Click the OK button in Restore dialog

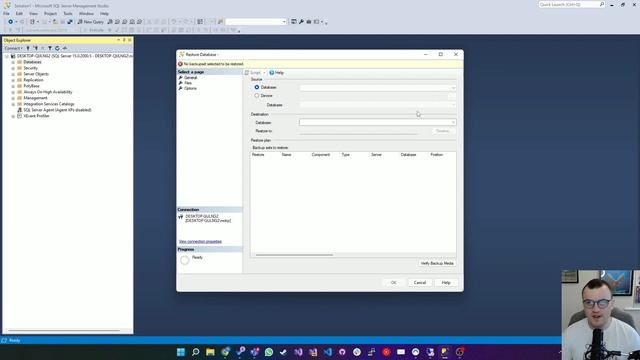pyautogui.click(x=393, y=282)
